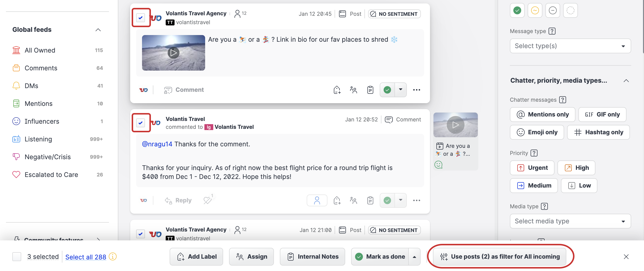The image size is (644, 271).
Task: Play the snowy slope video thumbnail
Action: [x=173, y=53]
